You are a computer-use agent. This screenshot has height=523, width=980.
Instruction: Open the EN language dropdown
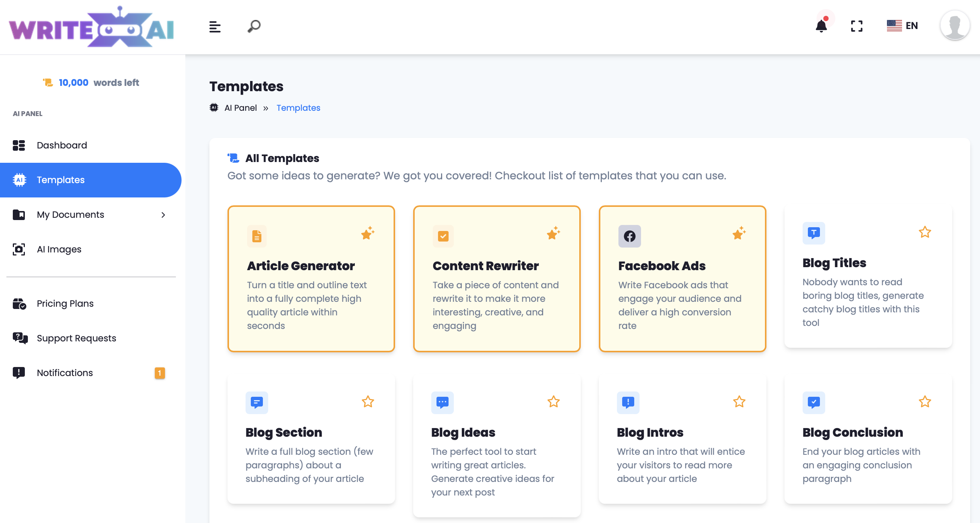click(902, 26)
